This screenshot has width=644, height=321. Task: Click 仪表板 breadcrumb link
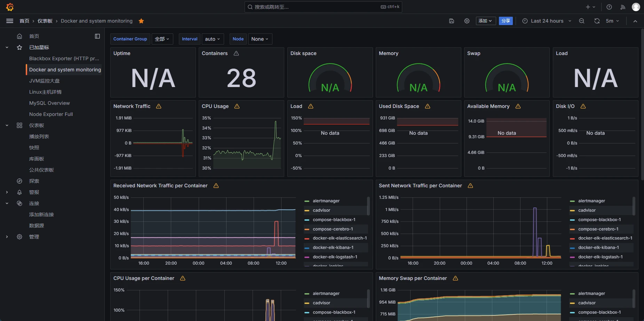pyautogui.click(x=45, y=21)
